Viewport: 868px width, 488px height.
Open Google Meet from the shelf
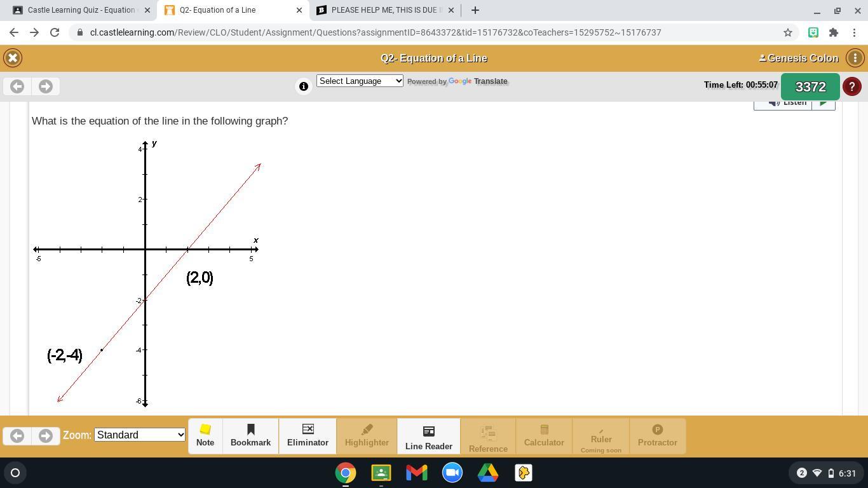click(451, 473)
